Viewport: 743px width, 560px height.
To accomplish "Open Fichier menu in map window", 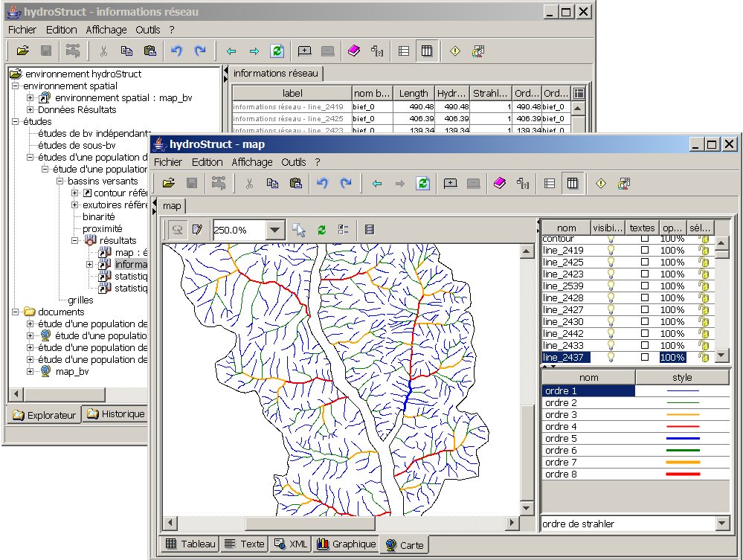I will 168,162.
